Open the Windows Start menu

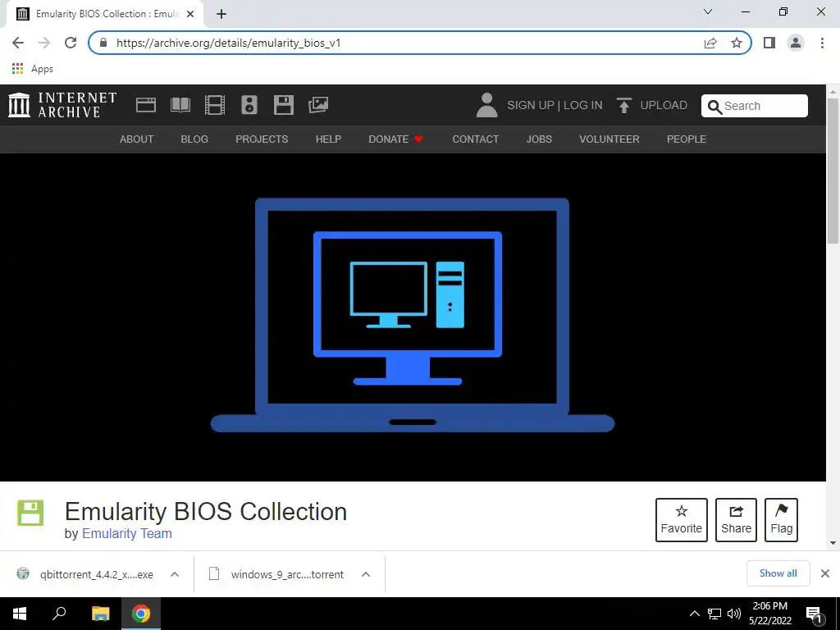20,614
